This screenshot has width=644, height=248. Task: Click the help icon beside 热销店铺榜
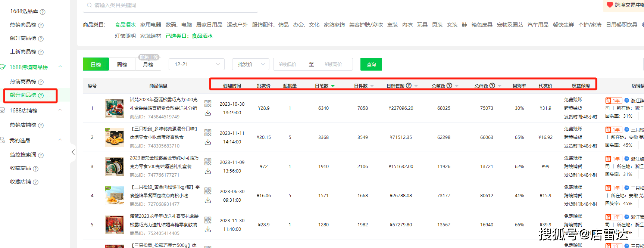point(41,125)
